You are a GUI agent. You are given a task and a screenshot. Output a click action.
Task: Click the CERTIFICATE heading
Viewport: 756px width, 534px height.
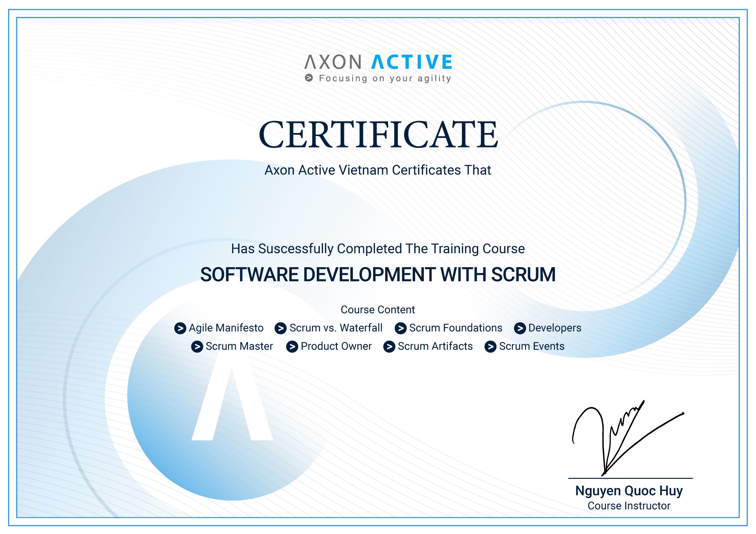(378, 135)
